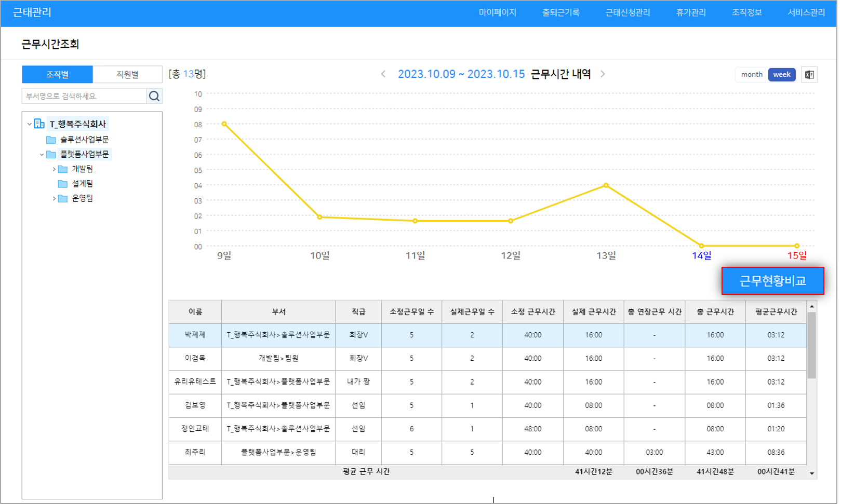The image size is (841, 504).
Task: Select the 최주리 row name cell
Action: (x=195, y=453)
